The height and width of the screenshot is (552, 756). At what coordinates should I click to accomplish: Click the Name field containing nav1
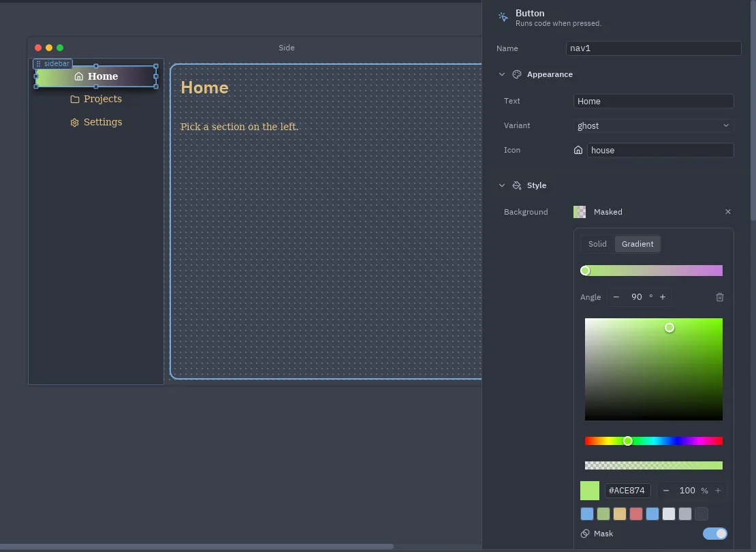coord(653,48)
